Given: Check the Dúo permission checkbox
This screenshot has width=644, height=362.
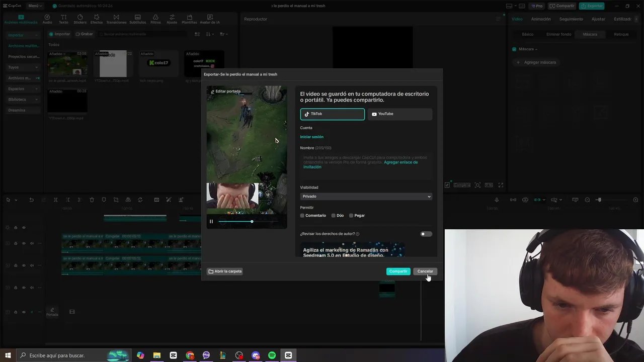Looking at the screenshot, I should (333, 216).
